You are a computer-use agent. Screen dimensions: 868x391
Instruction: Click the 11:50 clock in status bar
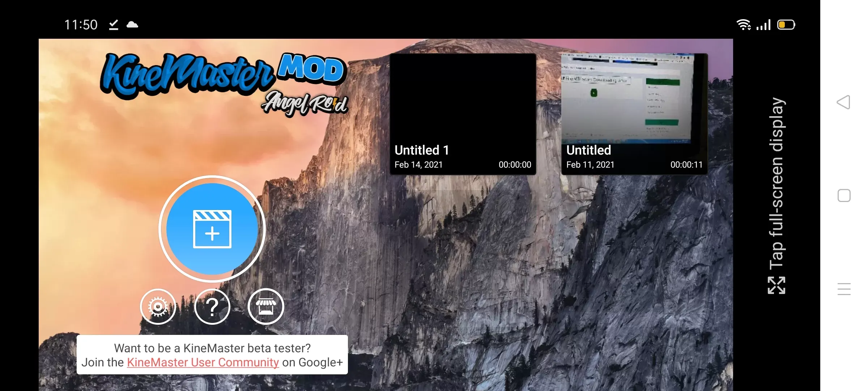[81, 25]
